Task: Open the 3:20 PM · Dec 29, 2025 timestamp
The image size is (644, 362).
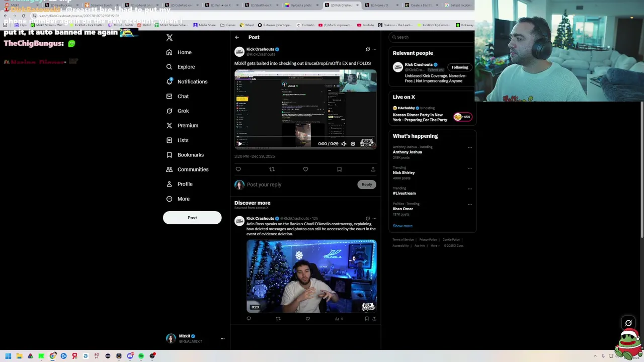Action: click(255, 156)
